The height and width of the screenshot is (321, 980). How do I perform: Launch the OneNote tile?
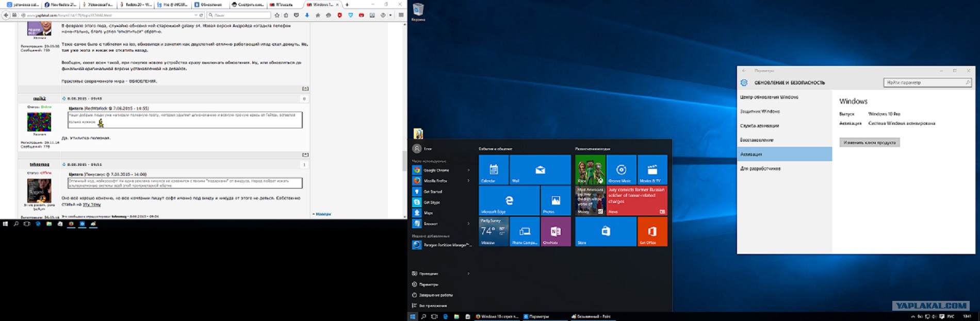[x=556, y=231]
